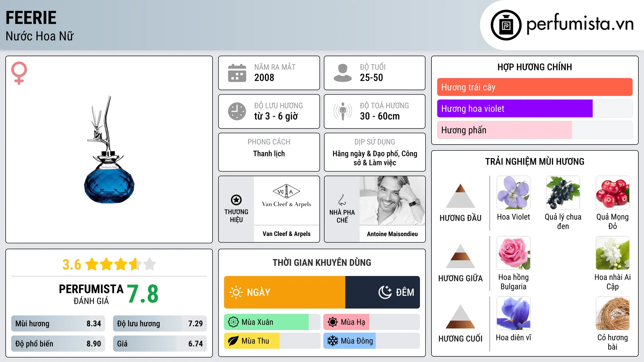Click the Van Cleef & Arpels diamond logo

coord(286,191)
